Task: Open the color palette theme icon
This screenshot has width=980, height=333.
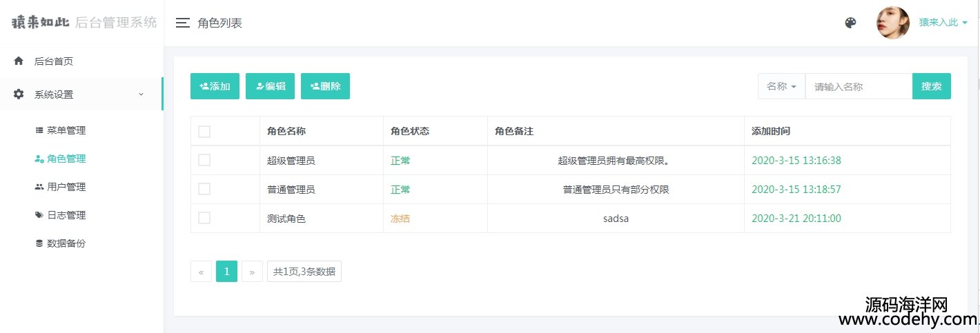Action: (850, 23)
